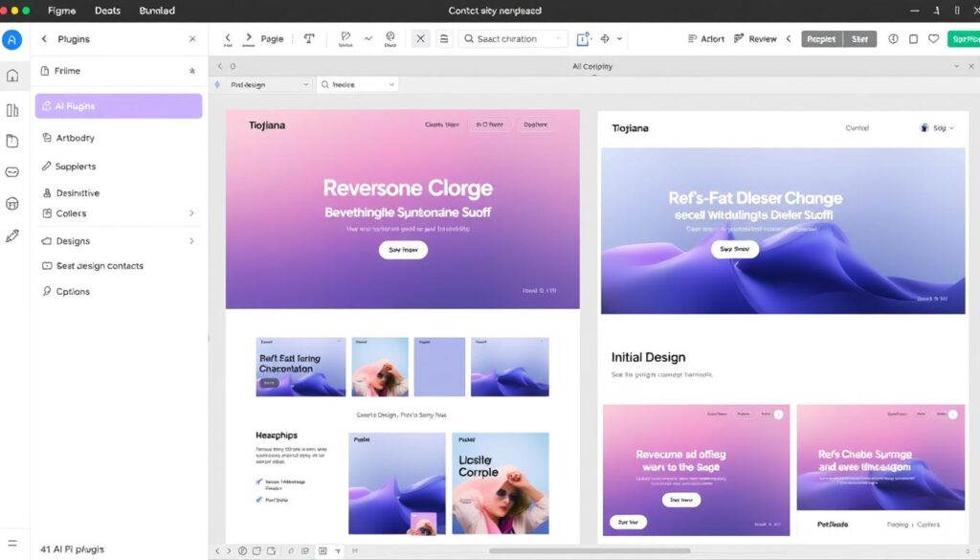Viewport: 980px width, 560px height.
Task: Click the left chevron beside Review
Action: [x=789, y=38]
